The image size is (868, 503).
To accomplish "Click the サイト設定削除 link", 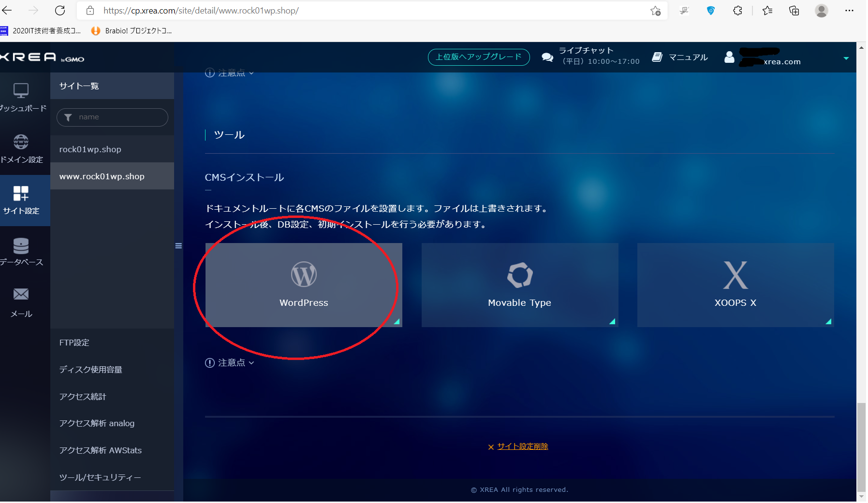I will [x=523, y=446].
